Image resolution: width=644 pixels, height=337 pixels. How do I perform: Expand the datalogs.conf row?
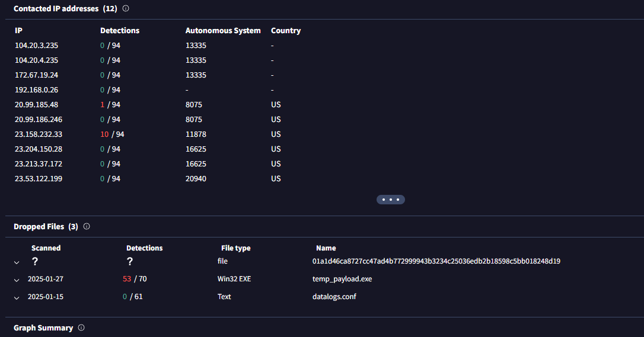coord(17,298)
